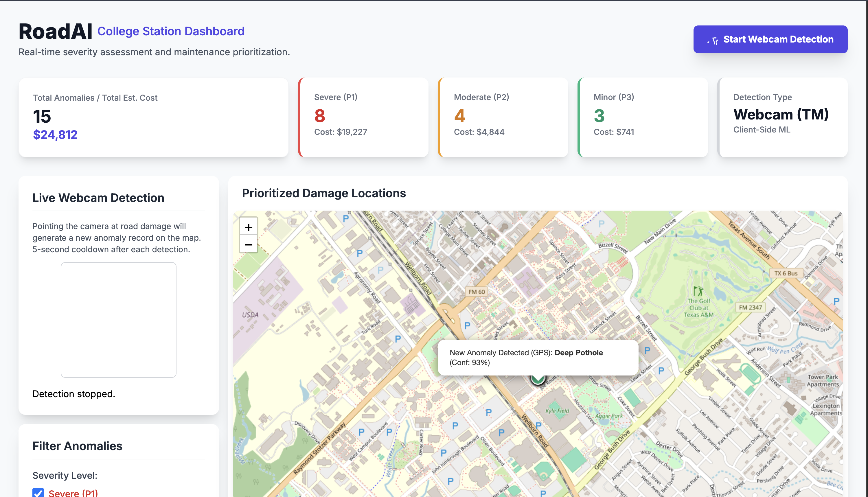The image size is (868, 497).
Task: Open the Minor (P3) summary card
Action: [x=643, y=117]
